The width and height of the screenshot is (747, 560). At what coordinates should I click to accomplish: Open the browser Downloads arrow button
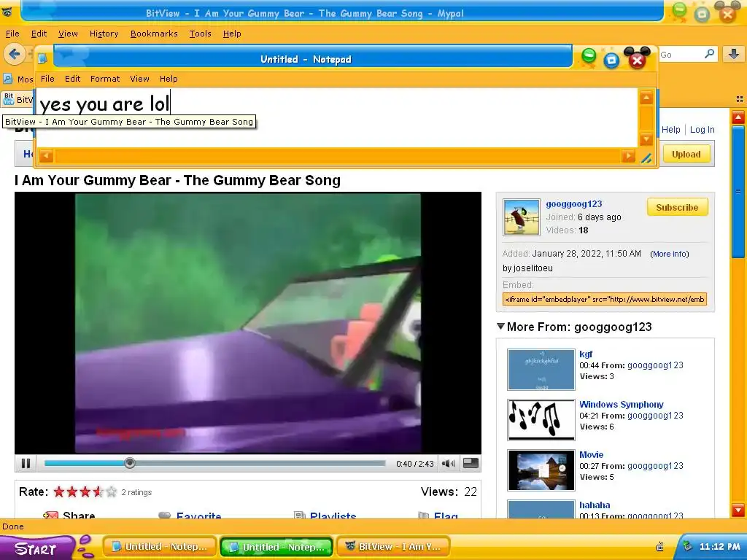734,54
